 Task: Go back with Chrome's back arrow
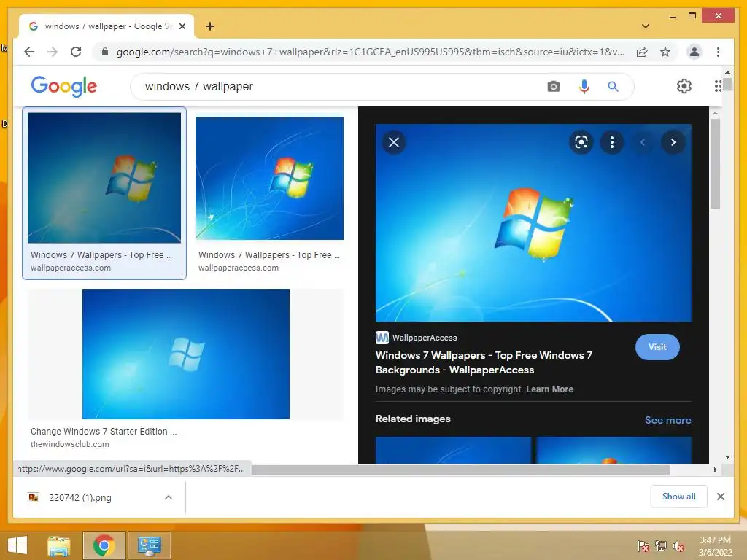click(29, 52)
